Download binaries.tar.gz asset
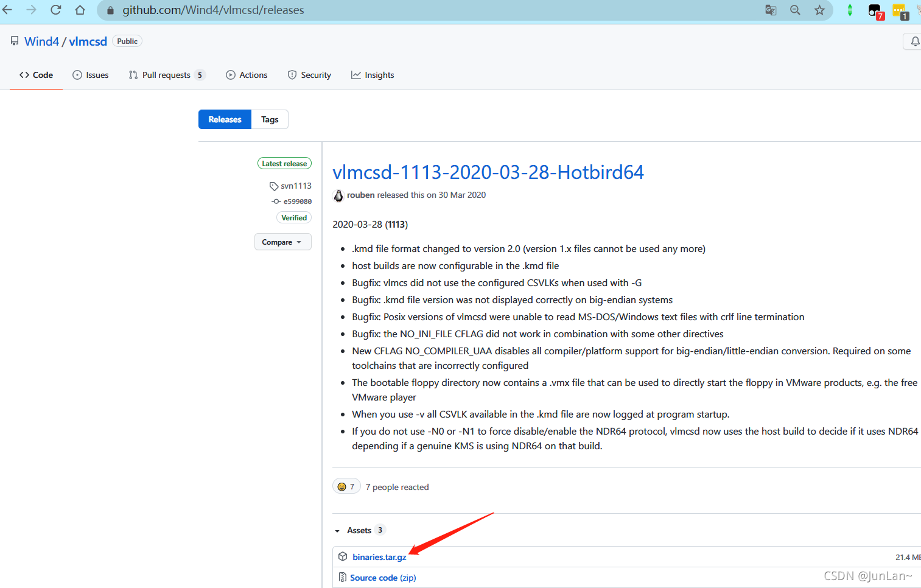This screenshot has height=588, width=921. pyautogui.click(x=379, y=557)
